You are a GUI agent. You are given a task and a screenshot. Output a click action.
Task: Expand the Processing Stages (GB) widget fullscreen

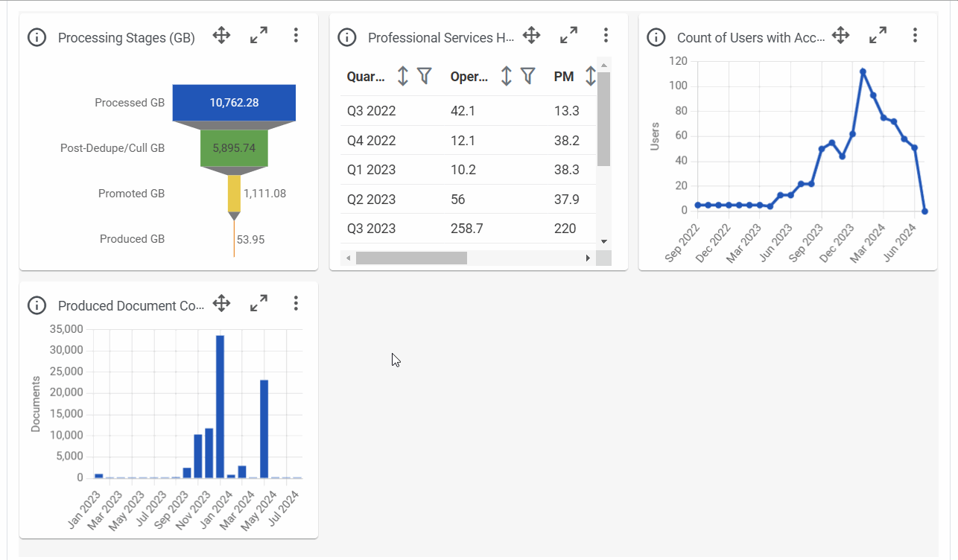[x=258, y=35]
